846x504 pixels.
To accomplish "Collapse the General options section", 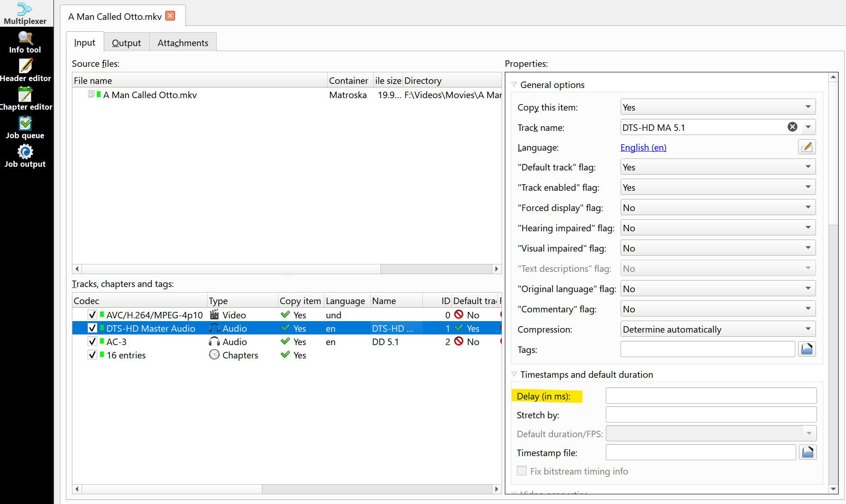I will click(514, 85).
